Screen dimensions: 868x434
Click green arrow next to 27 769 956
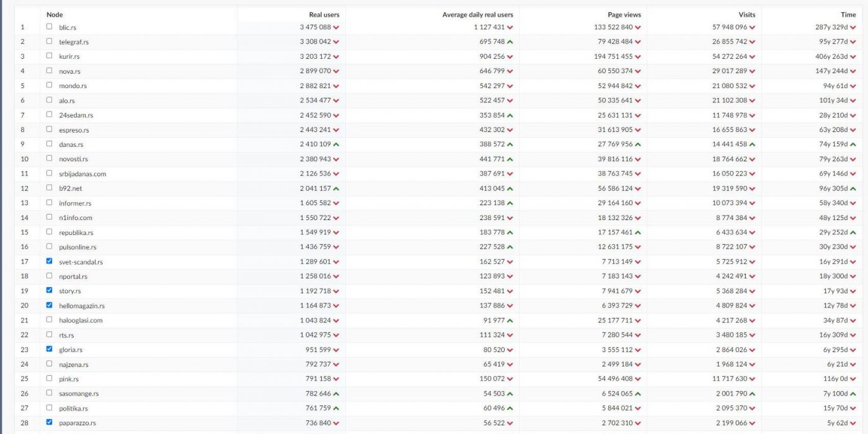(637, 144)
